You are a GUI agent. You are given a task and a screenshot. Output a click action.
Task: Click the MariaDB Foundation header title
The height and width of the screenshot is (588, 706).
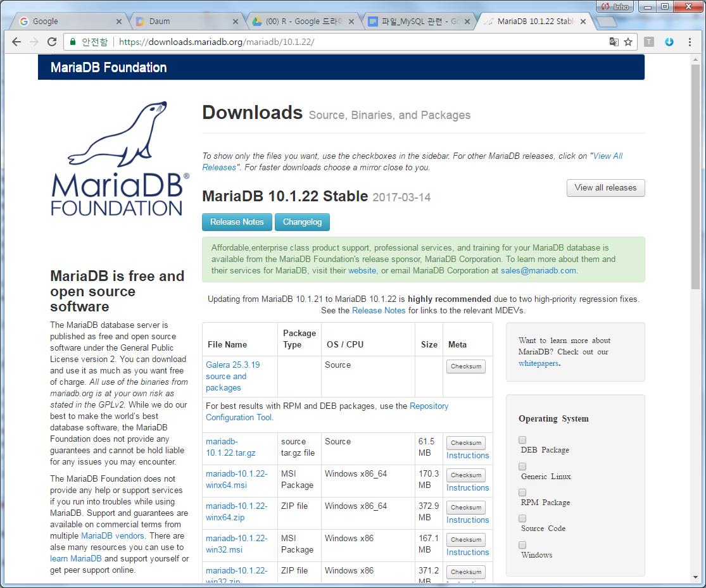point(108,68)
